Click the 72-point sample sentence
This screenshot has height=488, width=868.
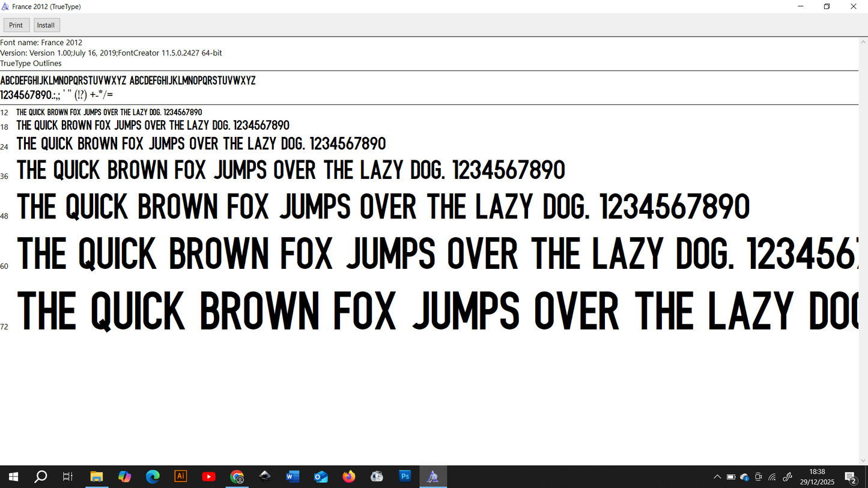tap(437, 310)
